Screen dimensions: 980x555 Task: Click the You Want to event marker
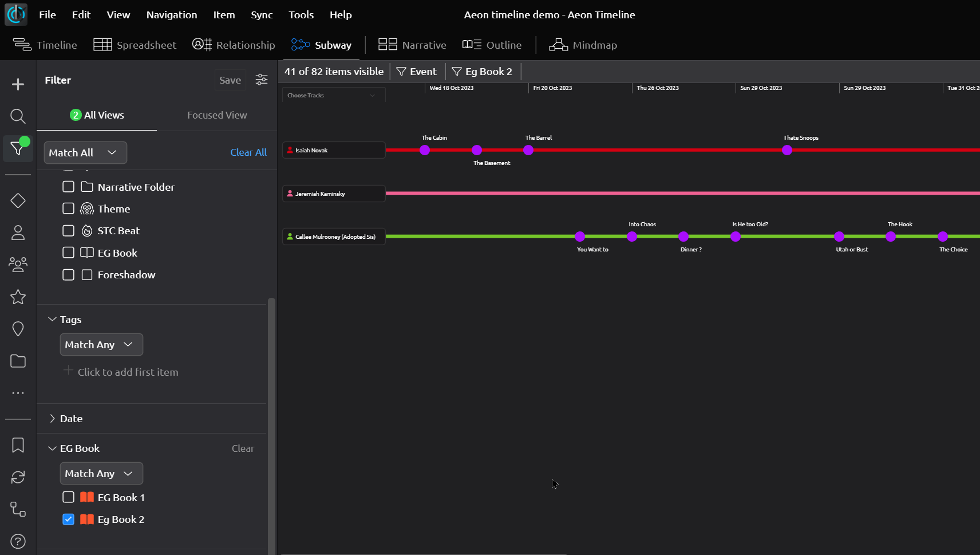pyautogui.click(x=580, y=237)
